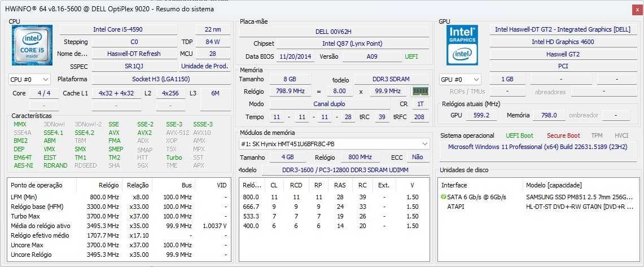Select the Uncore Max row
Image resolution: width=644 pixels, height=267 pixels.
pyautogui.click(x=119, y=245)
